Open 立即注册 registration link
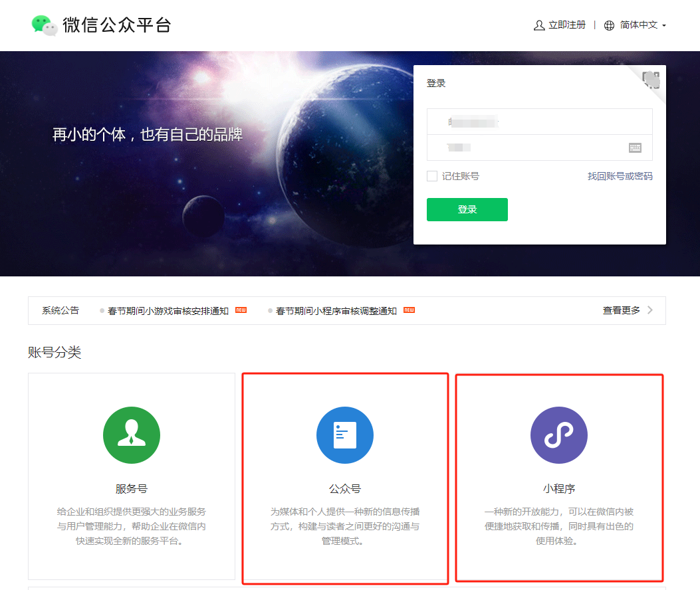This screenshot has height=590, width=700. tap(567, 25)
